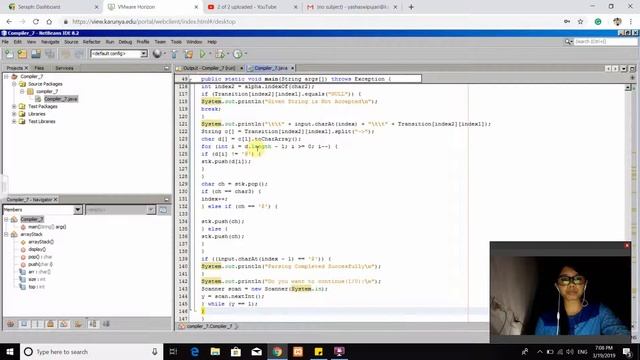This screenshot has width=640, height=360.
Task: Click the green Run Project icon
Action: tap(202, 53)
